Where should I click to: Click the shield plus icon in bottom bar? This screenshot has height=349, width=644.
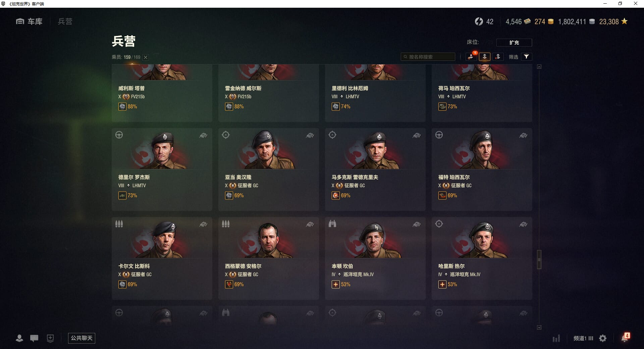click(50, 338)
